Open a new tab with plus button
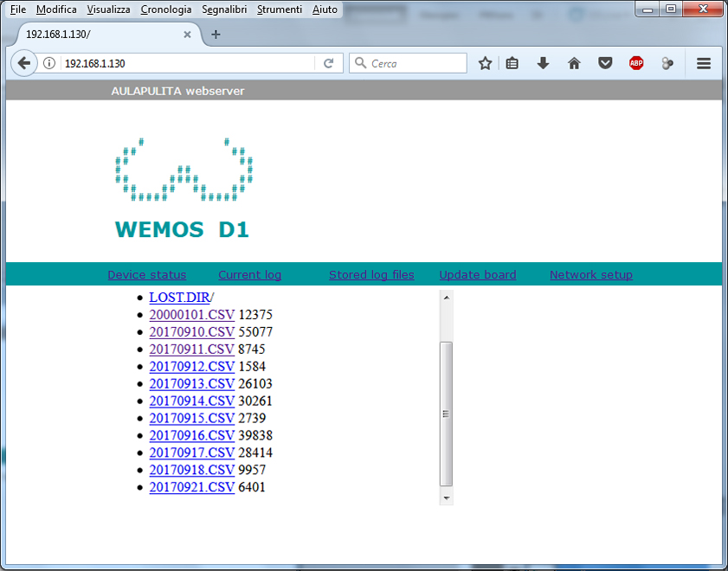Image resolution: width=728 pixels, height=571 pixels. pos(216,35)
